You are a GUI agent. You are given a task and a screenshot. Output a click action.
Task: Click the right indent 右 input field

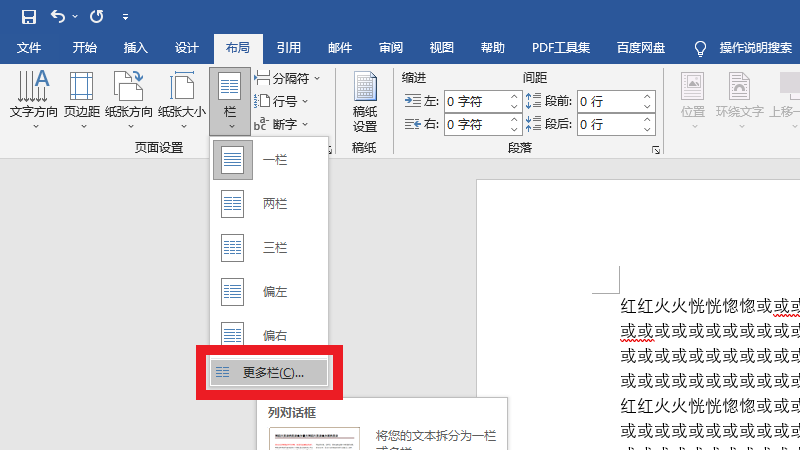point(477,124)
